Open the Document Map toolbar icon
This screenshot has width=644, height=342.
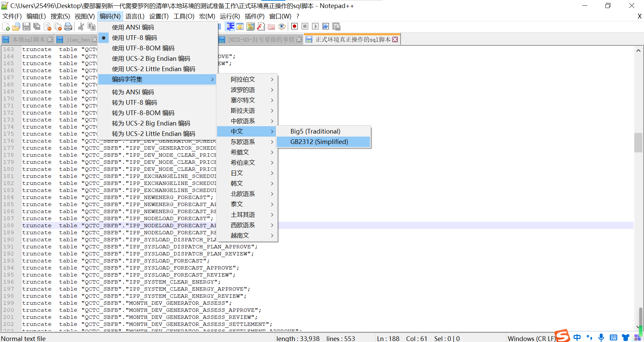pyautogui.click(x=251, y=27)
